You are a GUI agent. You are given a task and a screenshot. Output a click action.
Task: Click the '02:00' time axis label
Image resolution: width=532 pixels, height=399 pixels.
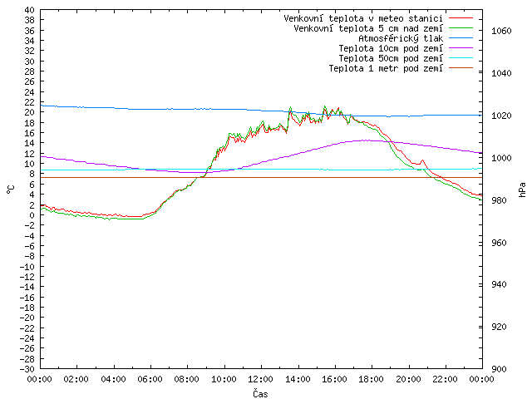[76, 379]
